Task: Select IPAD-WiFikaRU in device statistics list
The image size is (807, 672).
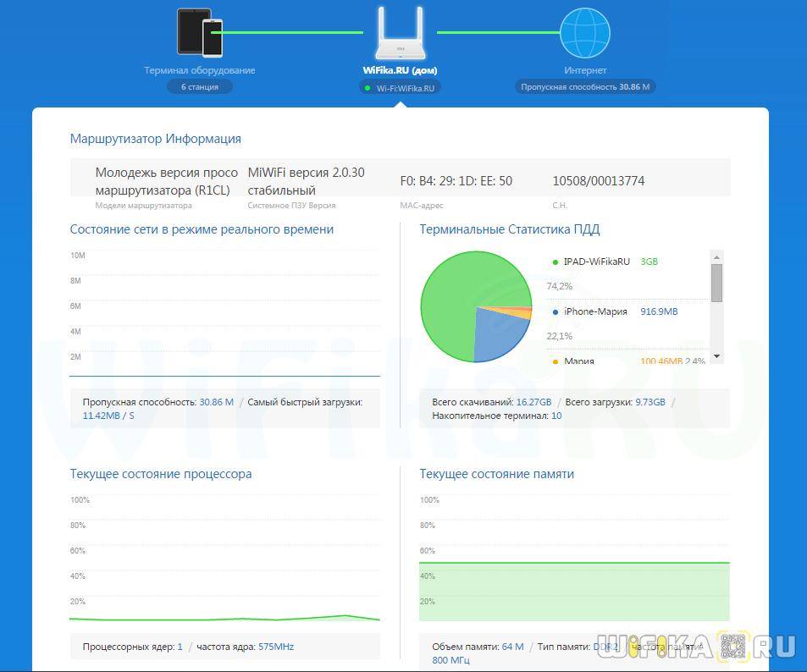Action: click(x=596, y=262)
